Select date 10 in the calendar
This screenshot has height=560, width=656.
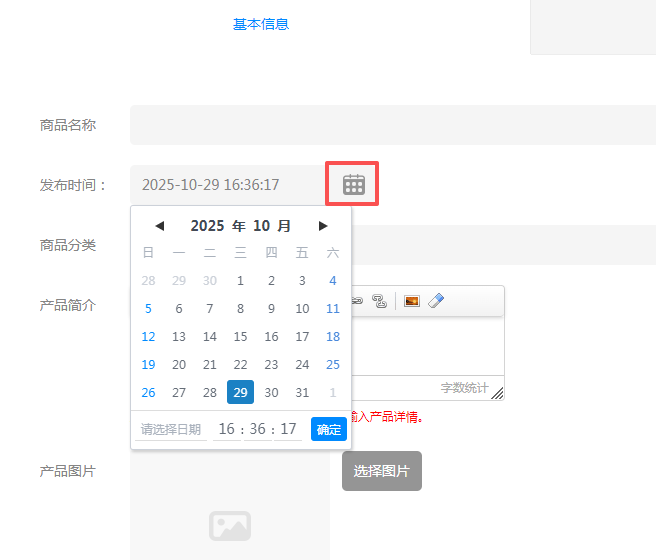302,309
